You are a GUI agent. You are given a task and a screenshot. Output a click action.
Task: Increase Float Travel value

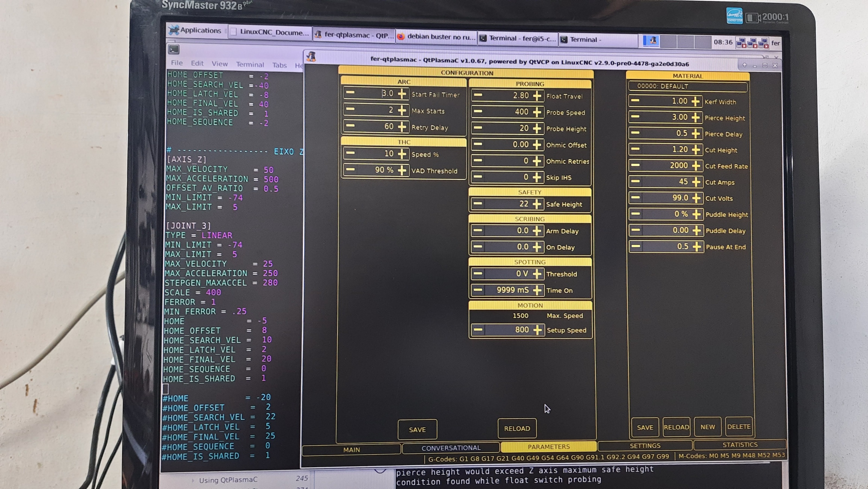tap(537, 96)
